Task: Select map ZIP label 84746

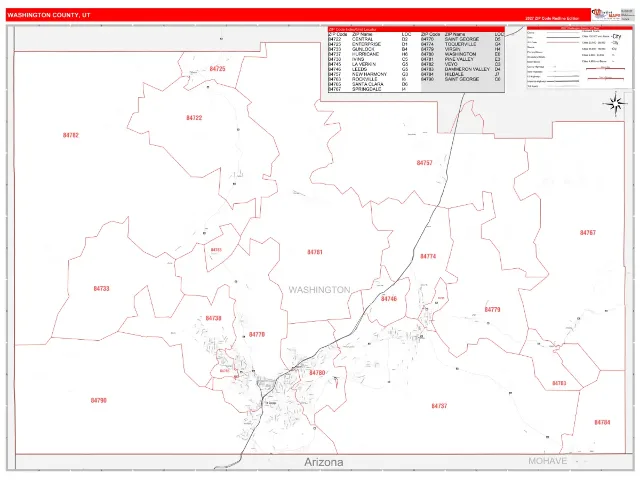Action: coord(389,299)
